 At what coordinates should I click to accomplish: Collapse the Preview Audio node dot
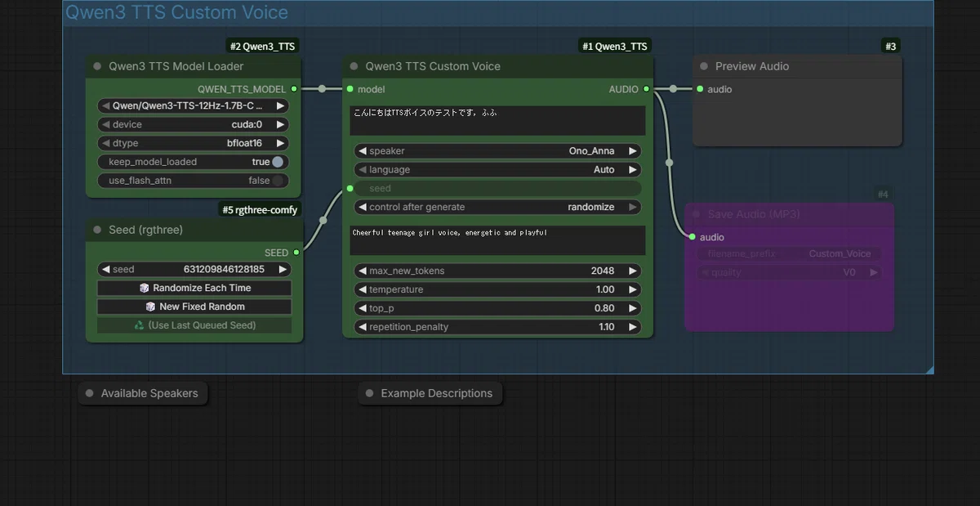(704, 66)
